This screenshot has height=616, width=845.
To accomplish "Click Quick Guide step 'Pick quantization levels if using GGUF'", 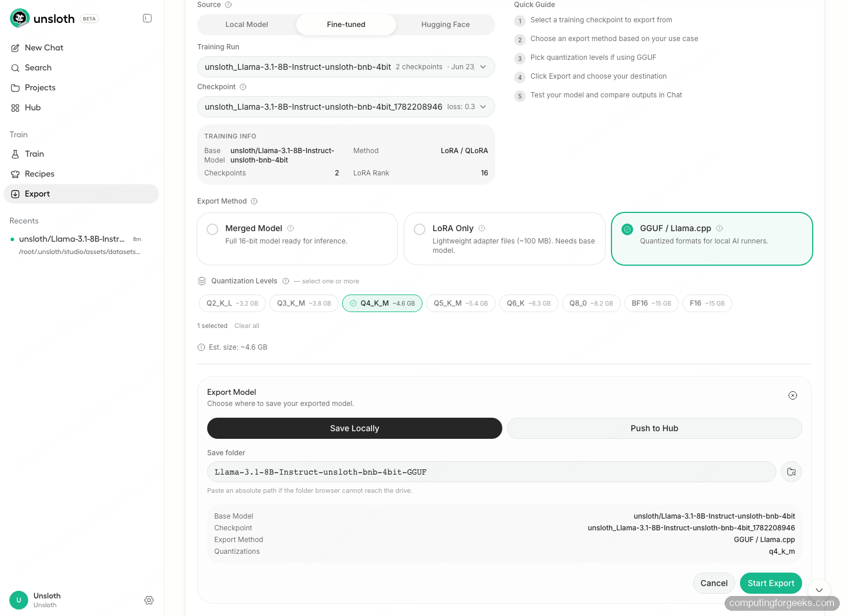I will 593,57.
